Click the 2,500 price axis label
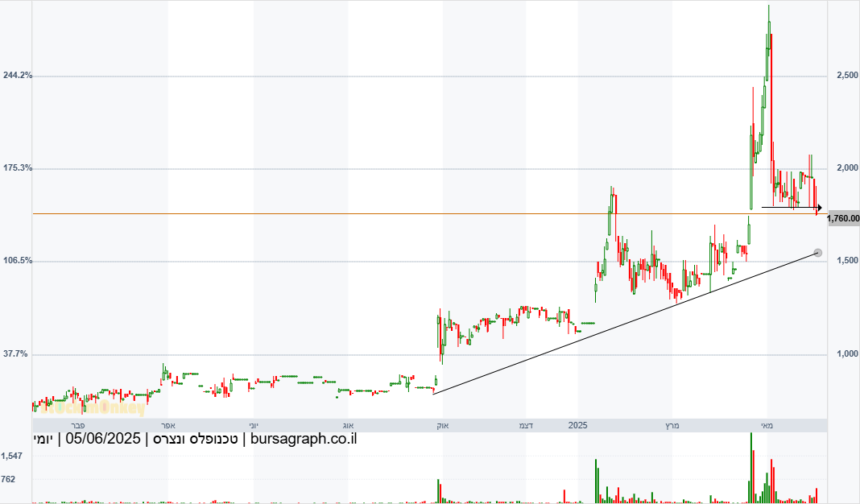 pyautogui.click(x=847, y=75)
